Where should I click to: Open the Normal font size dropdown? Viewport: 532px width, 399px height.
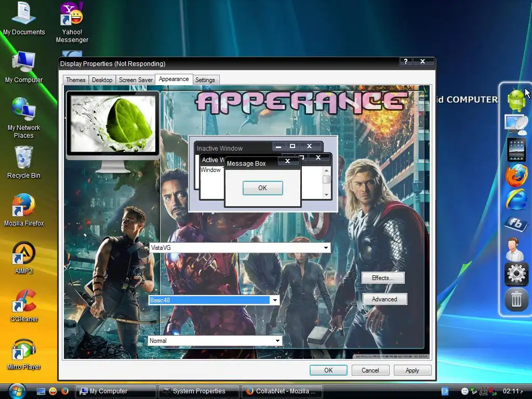point(215,341)
